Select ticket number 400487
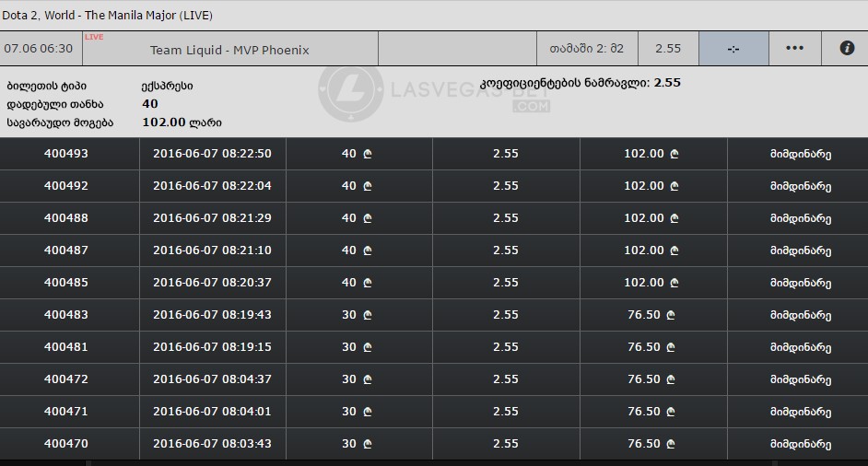 pos(65,250)
